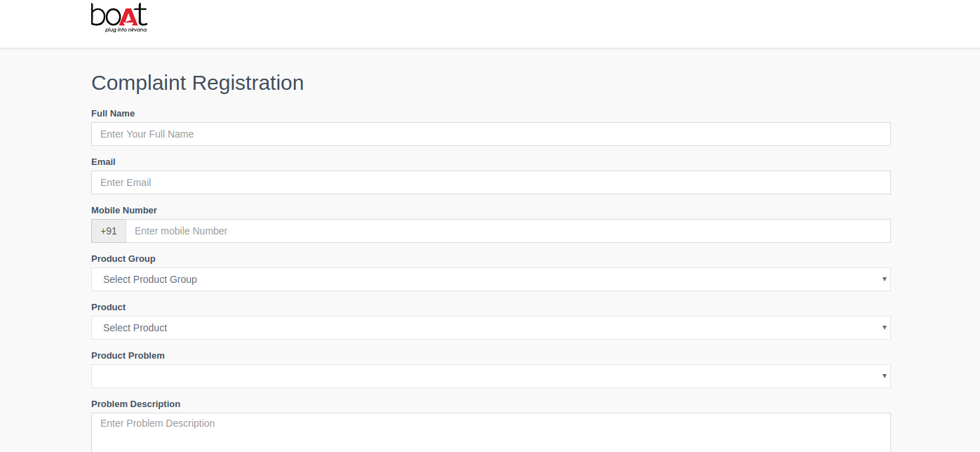Click the Email field label
980x452 pixels.
103,162
